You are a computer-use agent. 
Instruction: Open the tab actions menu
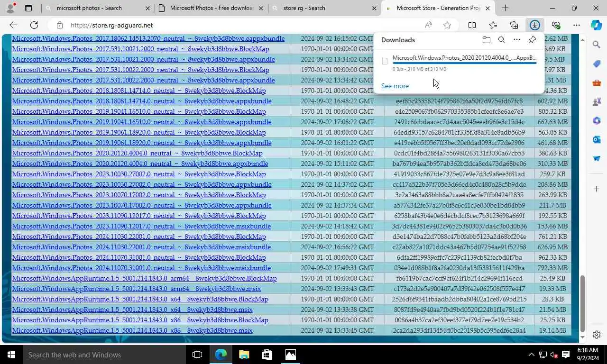point(28,8)
